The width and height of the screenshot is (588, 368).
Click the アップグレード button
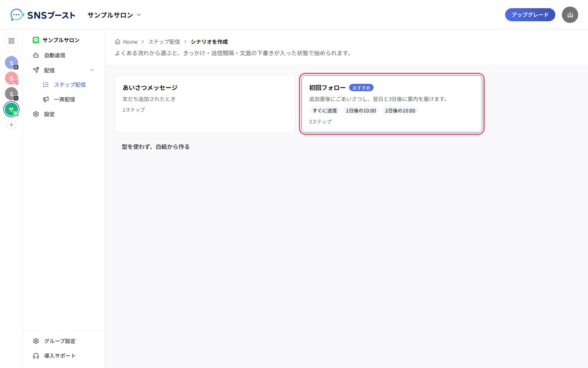[530, 15]
